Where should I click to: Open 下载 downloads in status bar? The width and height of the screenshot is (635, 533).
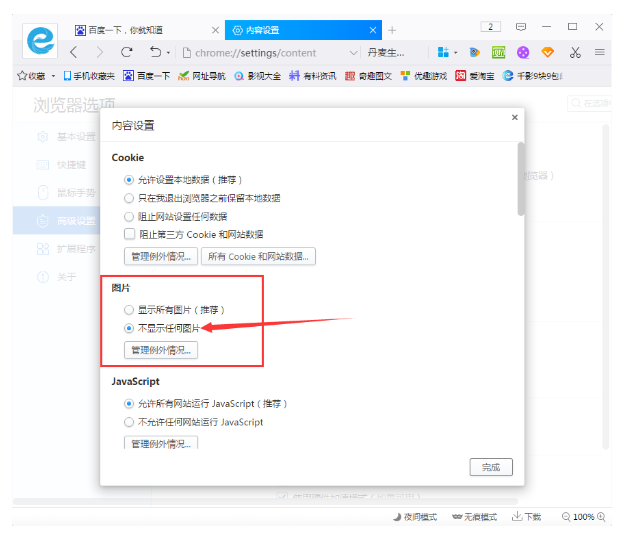(526, 517)
